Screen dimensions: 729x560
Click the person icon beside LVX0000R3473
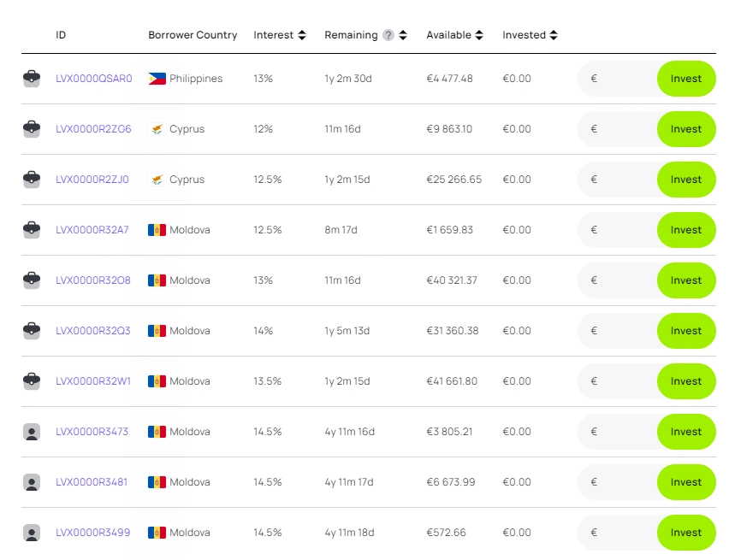32,432
